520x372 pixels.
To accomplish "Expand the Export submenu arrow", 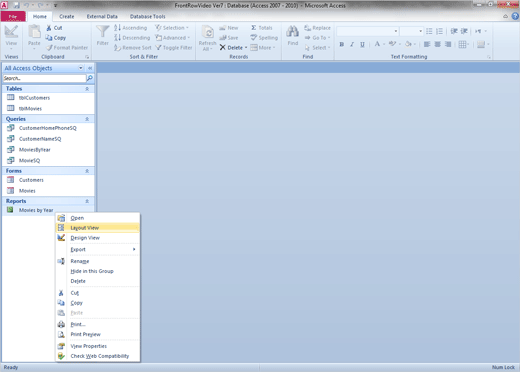I will 134,249.
